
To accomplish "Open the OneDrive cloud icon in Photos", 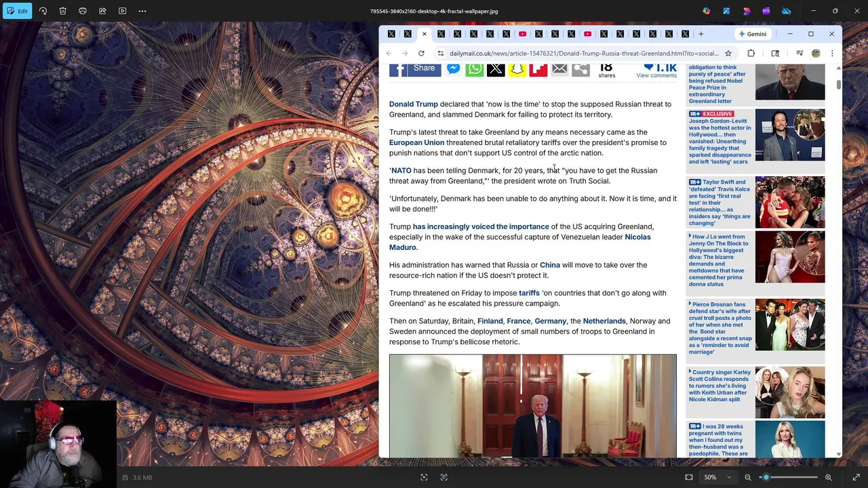I will (786, 11).
